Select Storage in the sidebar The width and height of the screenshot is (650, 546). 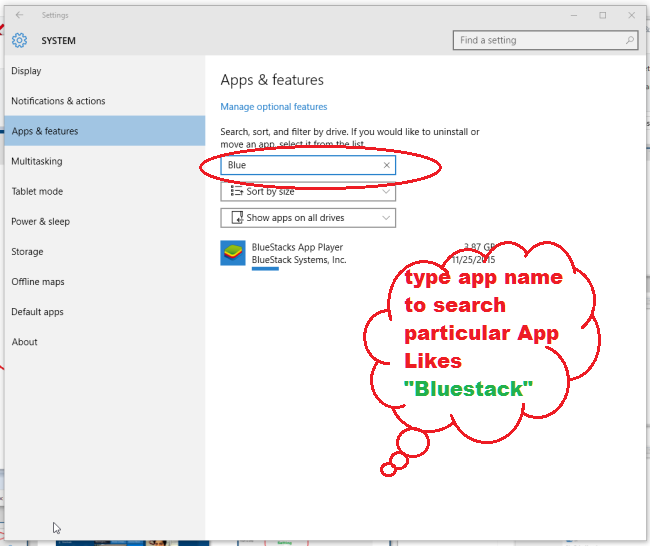[x=104, y=252]
